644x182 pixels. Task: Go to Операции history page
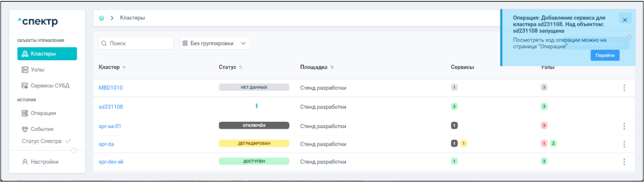pyautogui.click(x=47, y=113)
